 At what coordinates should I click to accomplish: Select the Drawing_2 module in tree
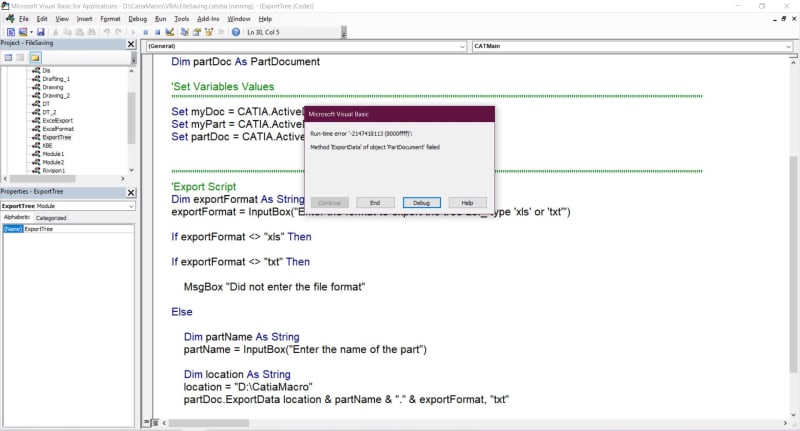point(56,95)
